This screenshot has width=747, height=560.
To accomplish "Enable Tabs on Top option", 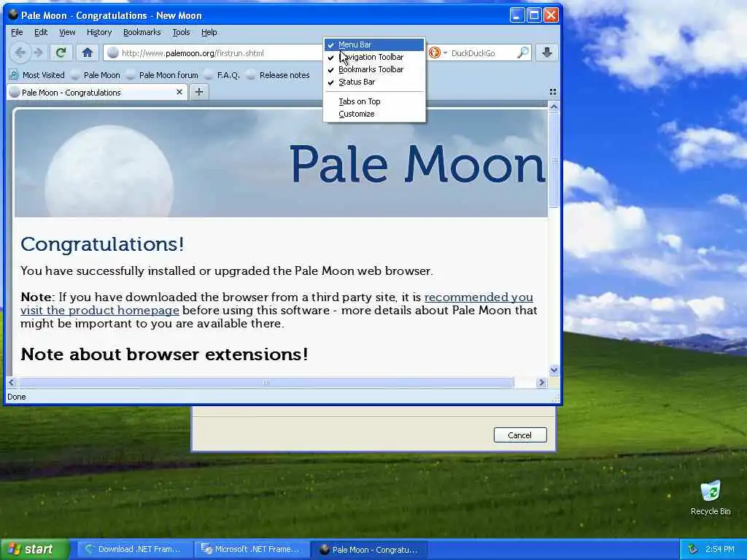I will [374, 101].
